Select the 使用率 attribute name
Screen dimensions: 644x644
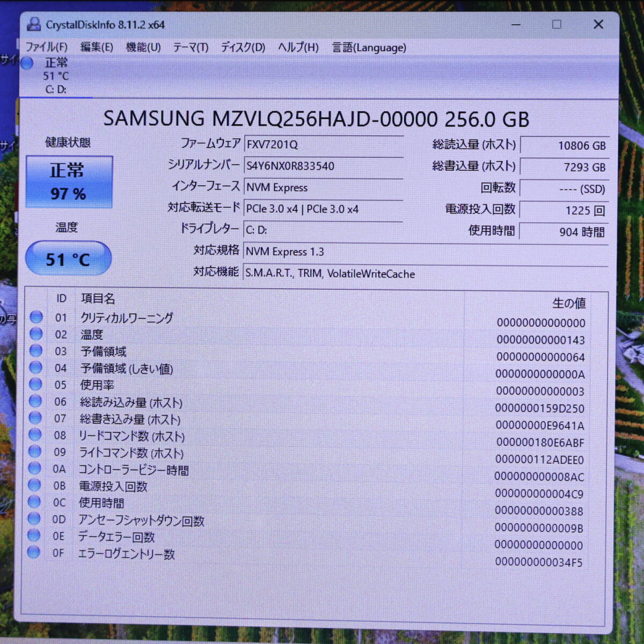click(x=97, y=385)
